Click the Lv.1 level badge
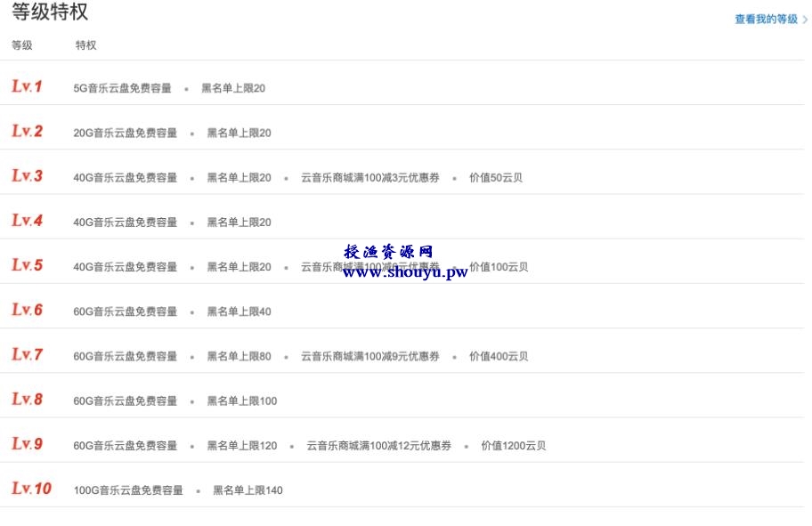This screenshot has height=526, width=812. pyautogui.click(x=27, y=86)
